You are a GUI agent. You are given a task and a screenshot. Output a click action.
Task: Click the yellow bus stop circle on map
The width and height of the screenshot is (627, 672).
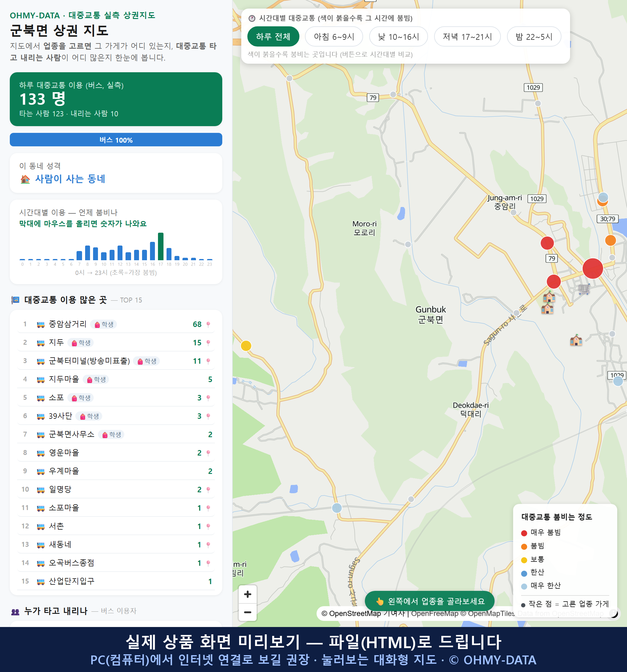pos(246,345)
